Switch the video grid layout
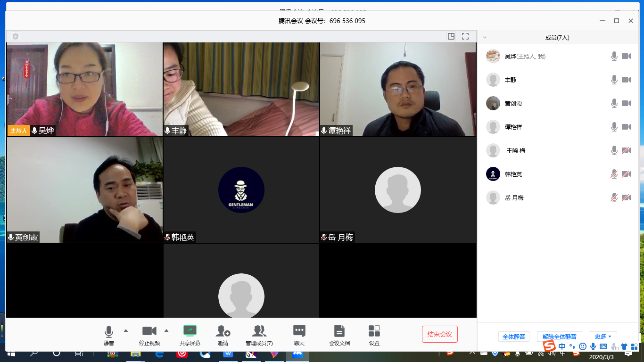The height and width of the screenshot is (362, 644). [451, 36]
